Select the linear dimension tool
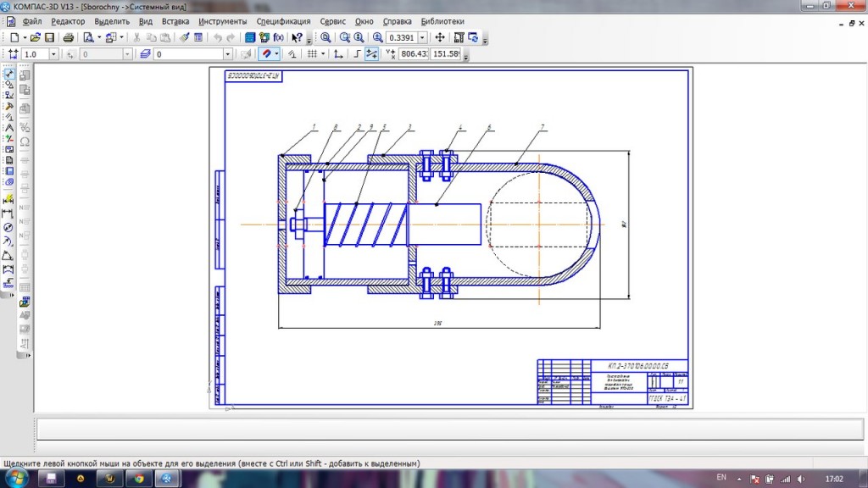The height and width of the screenshot is (488, 868). 8,213
